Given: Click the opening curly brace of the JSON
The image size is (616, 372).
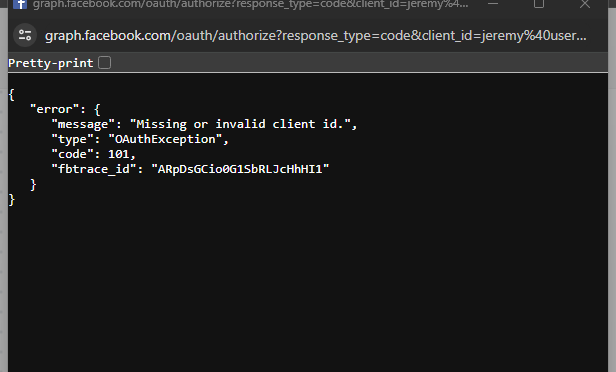Looking at the screenshot, I should coord(11,95).
